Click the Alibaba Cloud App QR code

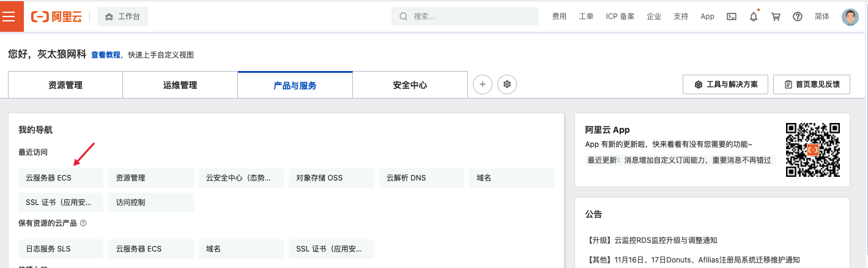pos(813,150)
